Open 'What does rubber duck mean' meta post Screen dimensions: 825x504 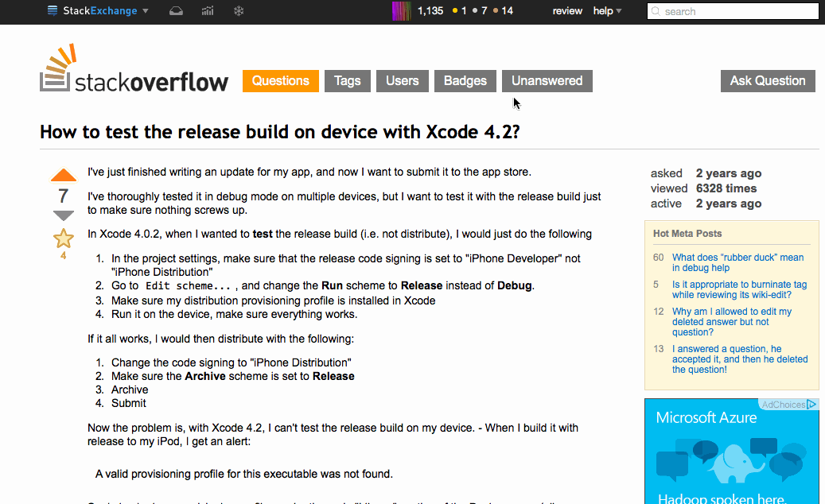[x=737, y=263]
